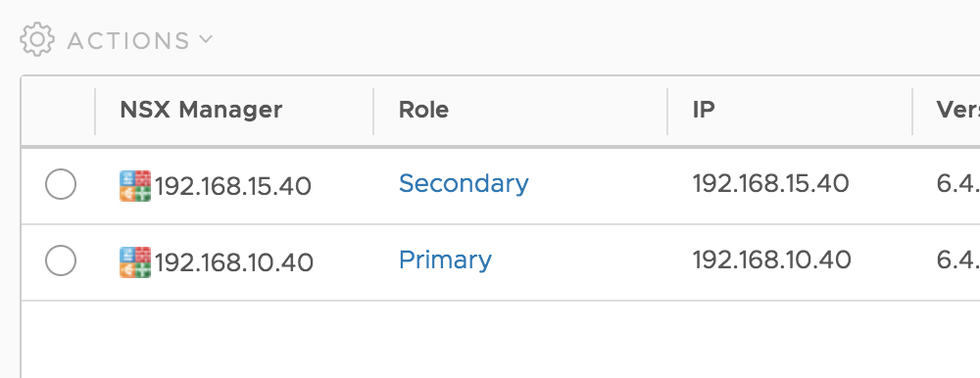Click the NSX Manager icon for 192.168.15.40
The width and height of the screenshot is (980, 378).
[135, 185]
